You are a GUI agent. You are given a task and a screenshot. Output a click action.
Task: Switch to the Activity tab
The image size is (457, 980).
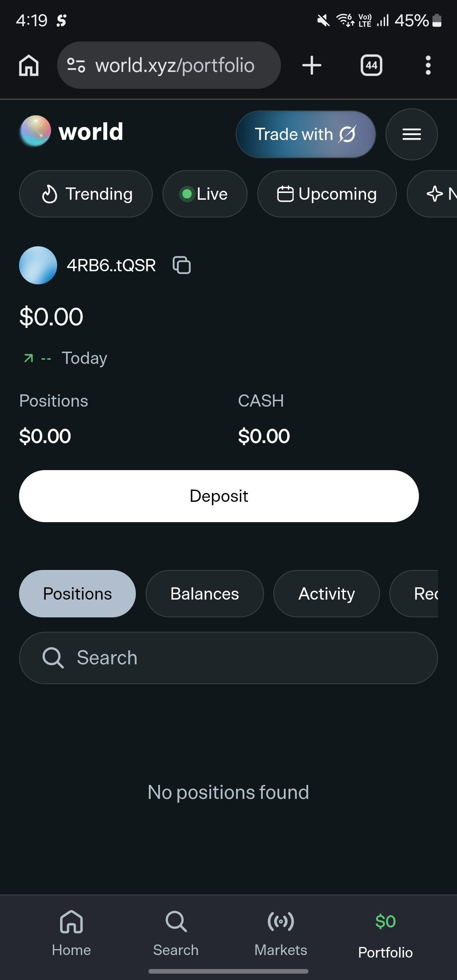click(x=327, y=594)
